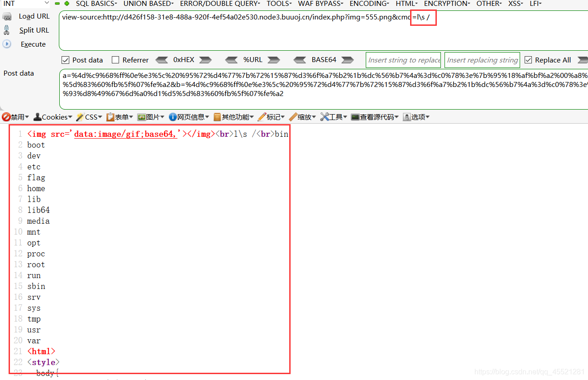Click the 其他功能 miscellaneous icon
This screenshot has width=588, height=380.
217,117
